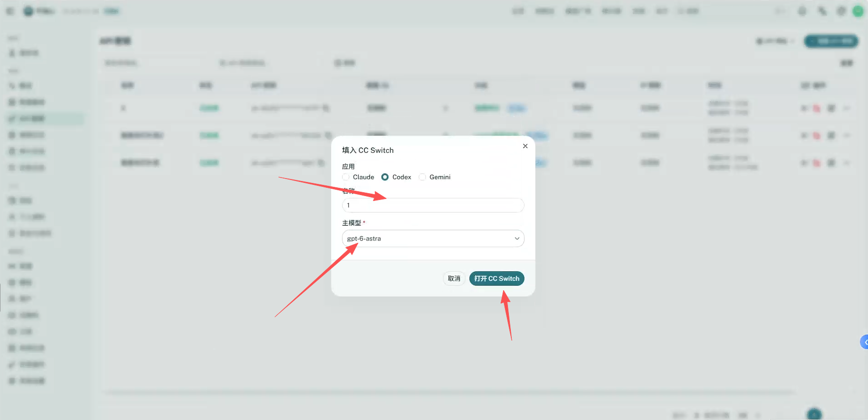
Task: Copy the API key in the first row
Action: coord(326,108)
